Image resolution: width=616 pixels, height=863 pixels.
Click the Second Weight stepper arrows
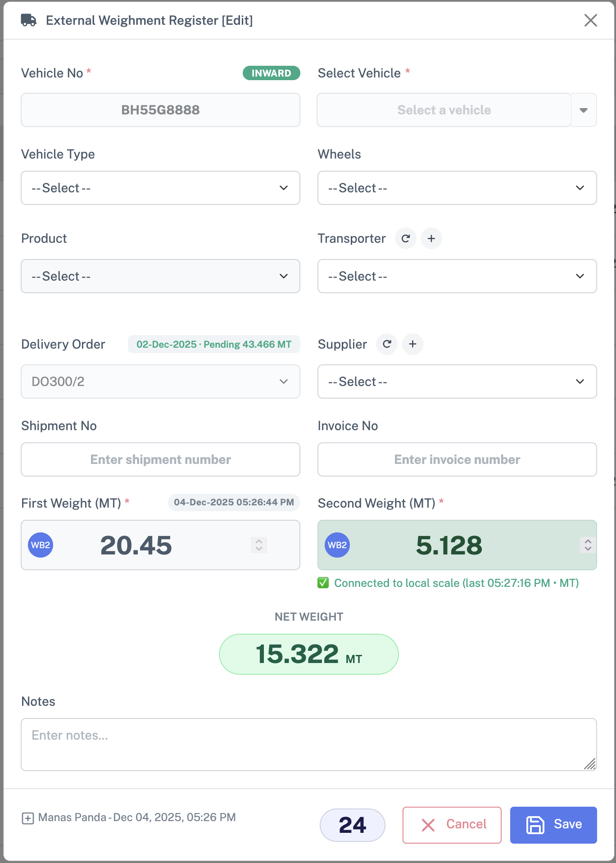[x=588, y=545]
